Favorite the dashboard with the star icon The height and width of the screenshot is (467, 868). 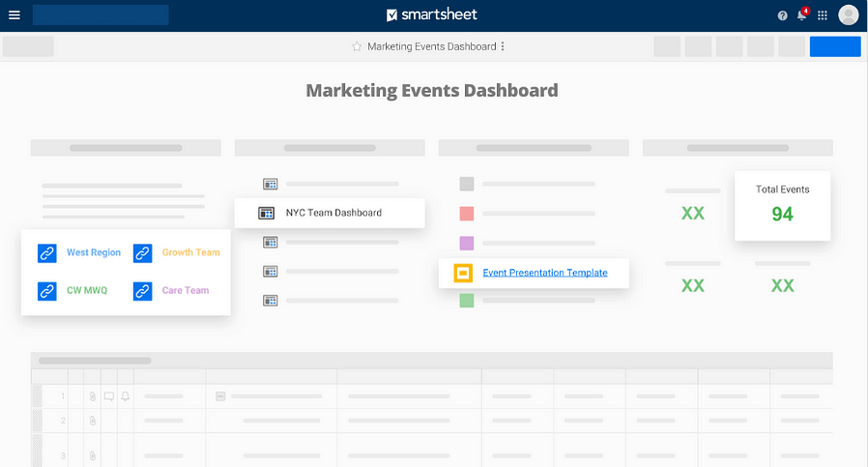coord(357,46)
